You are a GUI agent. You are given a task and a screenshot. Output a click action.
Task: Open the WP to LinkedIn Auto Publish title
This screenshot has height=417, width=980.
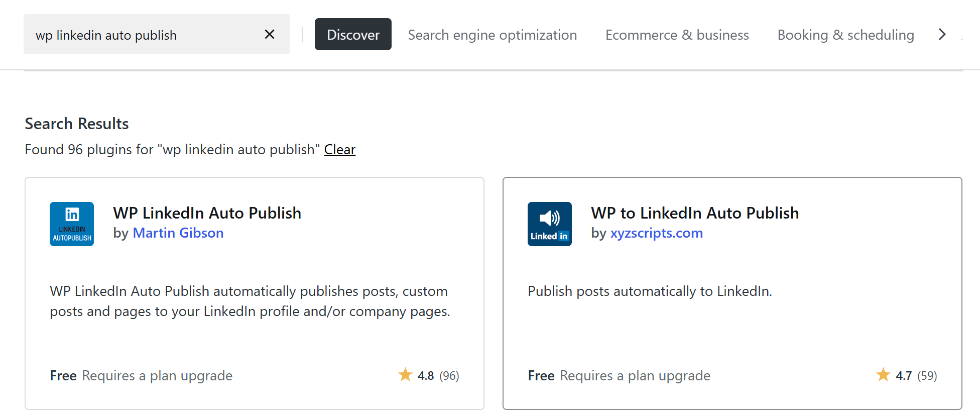coord(694,213)
